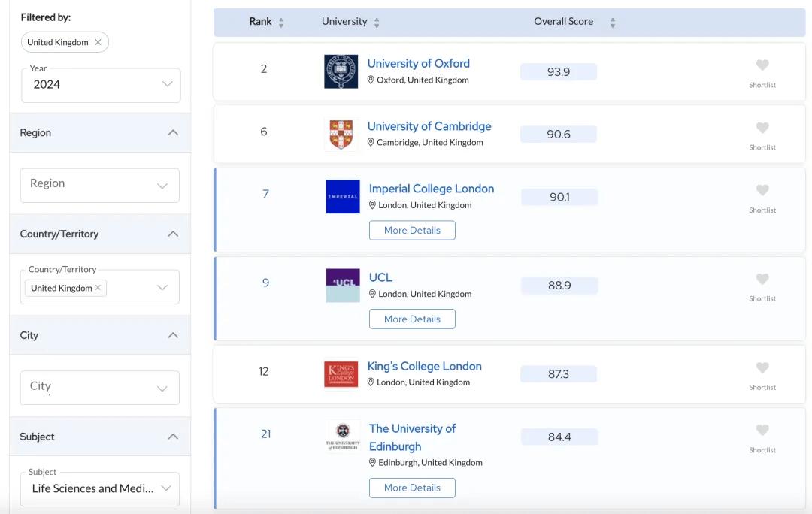This screenshot has width=812, height=514.
Task: Click More Details under University of Edinburgh
Action: tap(412, 488)
